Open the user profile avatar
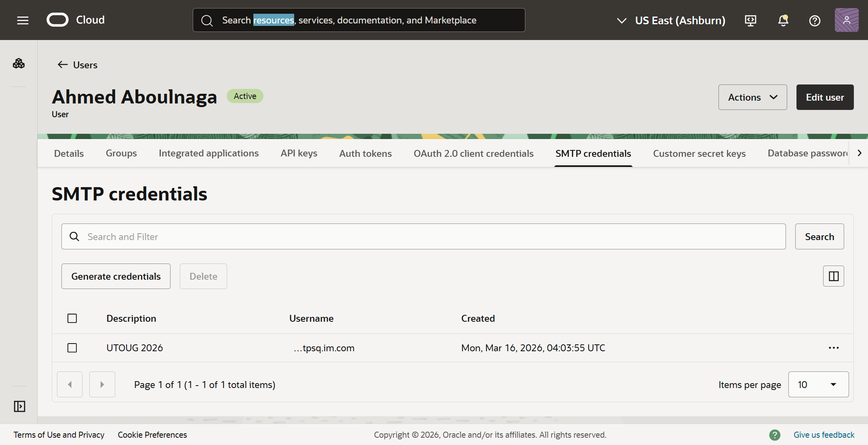Image resolution: width=868 pixels, height=445 pixels. point(846,20)
